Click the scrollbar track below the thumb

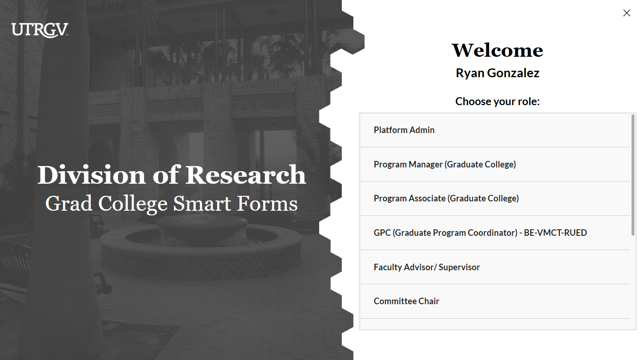(633, 279)
